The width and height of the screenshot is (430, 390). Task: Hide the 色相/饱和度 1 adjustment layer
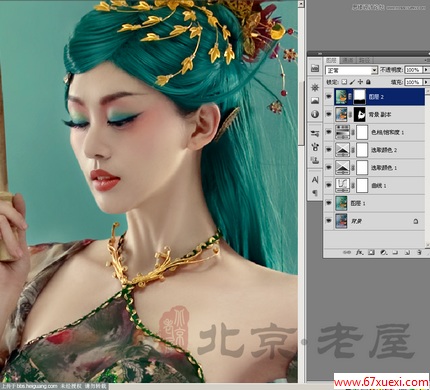329,132
